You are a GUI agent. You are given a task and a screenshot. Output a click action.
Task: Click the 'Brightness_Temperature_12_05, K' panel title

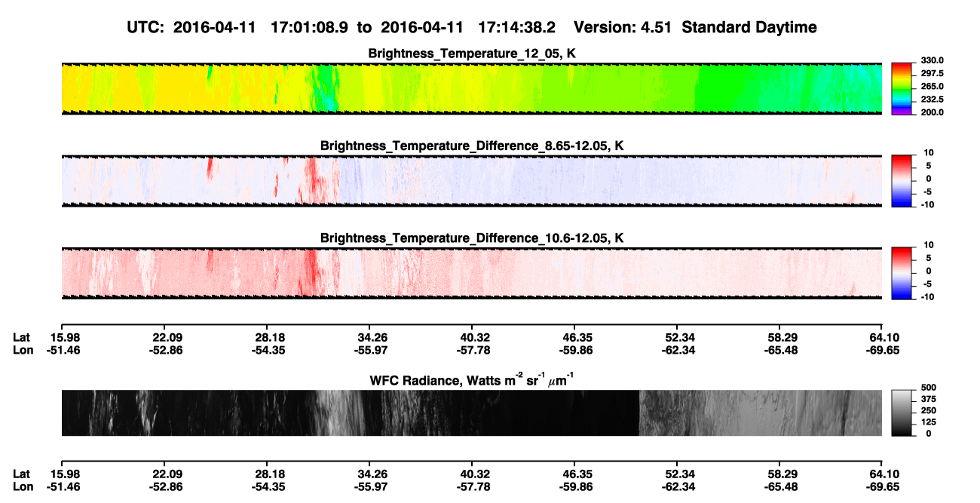[472, 54]
